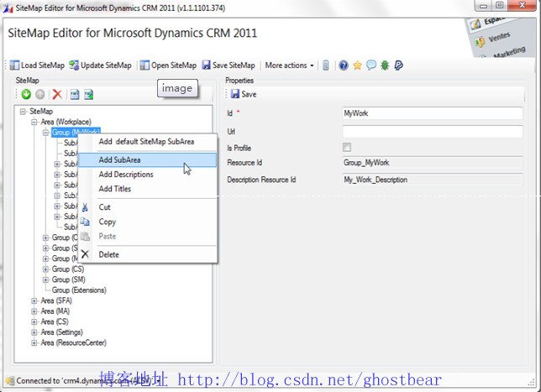Click the Description Resource Id field
This screenshot has width=541, height=392.
[x=433, y=180]
